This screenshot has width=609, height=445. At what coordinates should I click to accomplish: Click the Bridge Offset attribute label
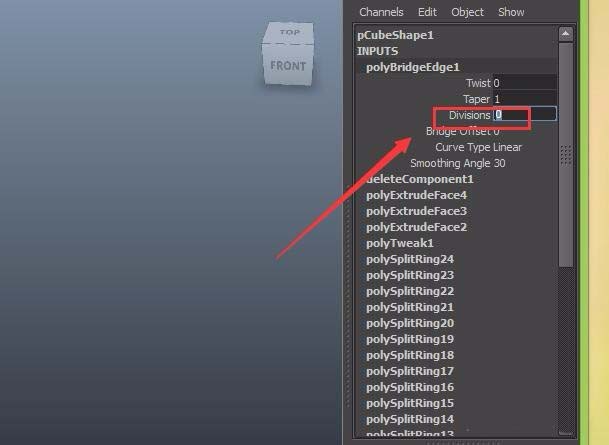pyautogui.click(x=458, y=132)
